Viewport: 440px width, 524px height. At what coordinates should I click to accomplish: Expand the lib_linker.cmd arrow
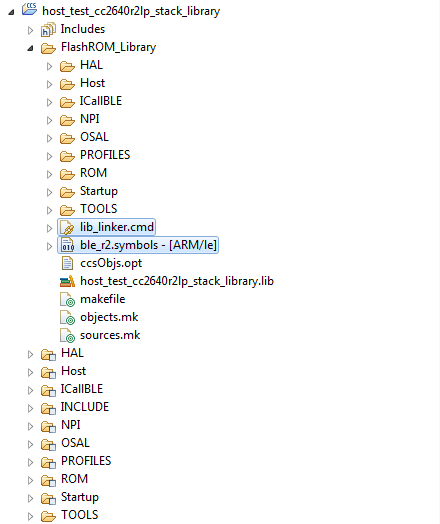[x=49, y=228]
